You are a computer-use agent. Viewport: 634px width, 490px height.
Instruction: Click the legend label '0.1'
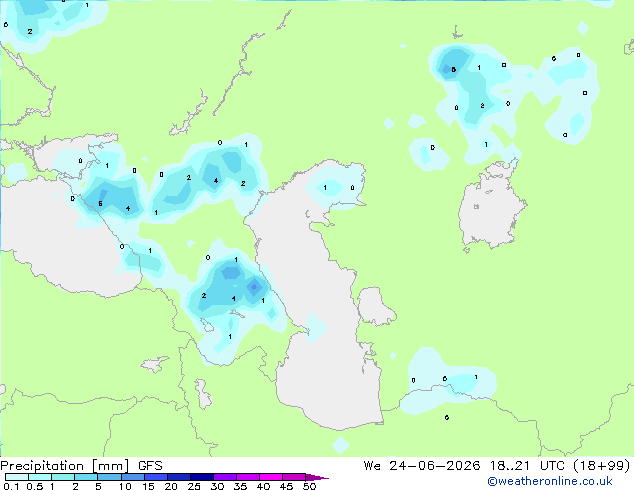coord(11,486)
